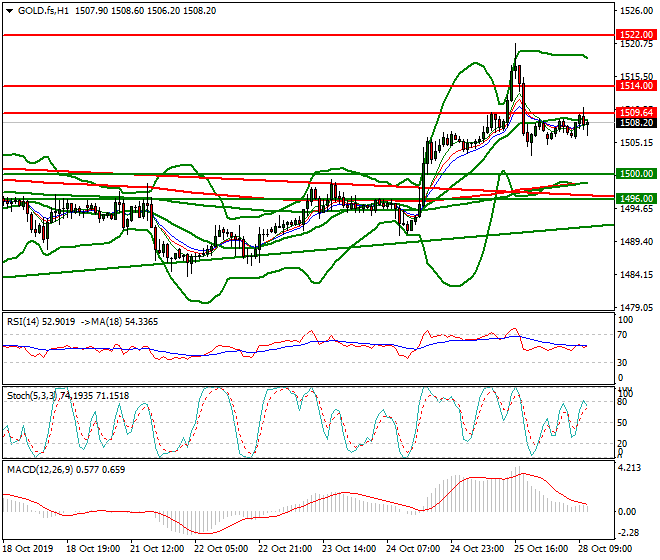The height and width of the screenshot is (560, 660).
Task: Click the 21 Oct 12:00 time axis label
Action: point(157,549)
